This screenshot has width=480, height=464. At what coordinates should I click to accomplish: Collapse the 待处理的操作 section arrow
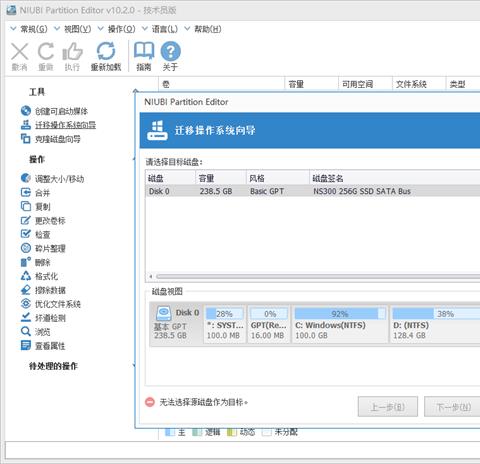[134, 366]
